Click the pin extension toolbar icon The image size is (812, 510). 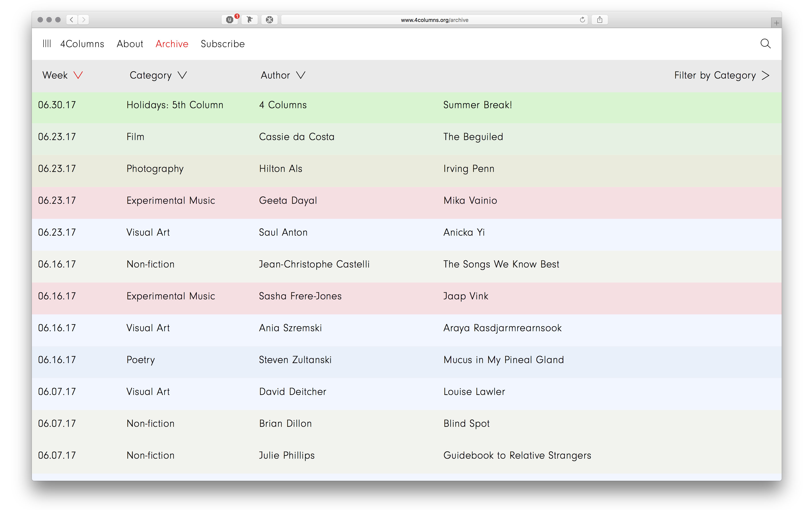pos(250,19)
